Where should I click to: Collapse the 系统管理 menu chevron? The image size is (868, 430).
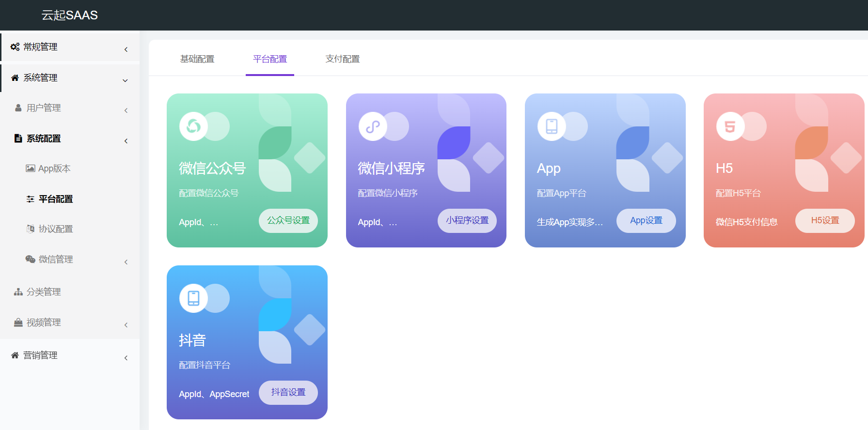(126, 80)
